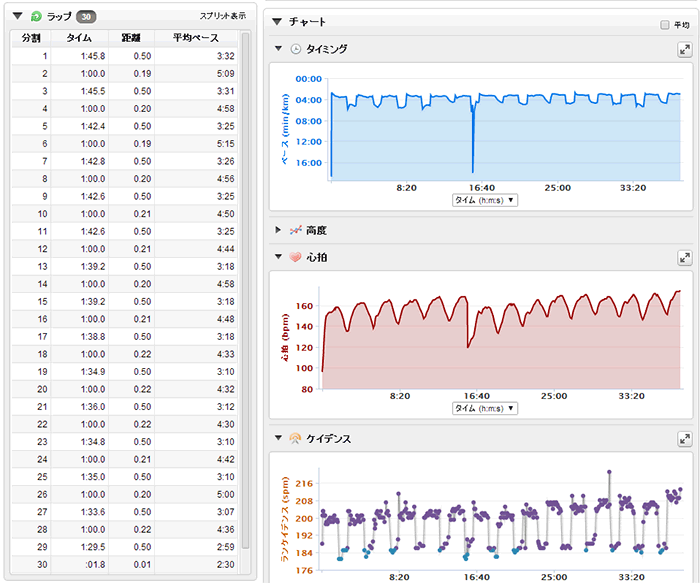Click the heart icon beside 心拍
The height and width of the screenshot is (583, 700).
click(295, 257)
